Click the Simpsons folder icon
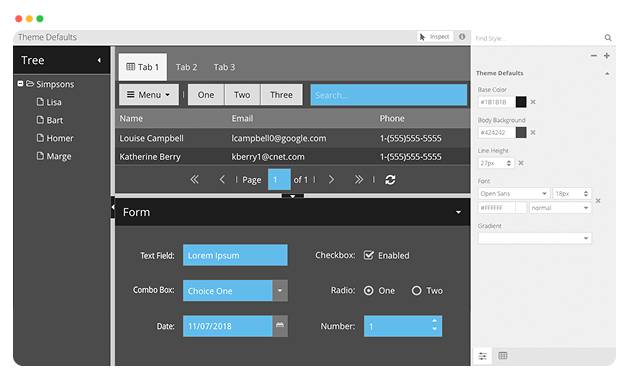 (30, 83)
